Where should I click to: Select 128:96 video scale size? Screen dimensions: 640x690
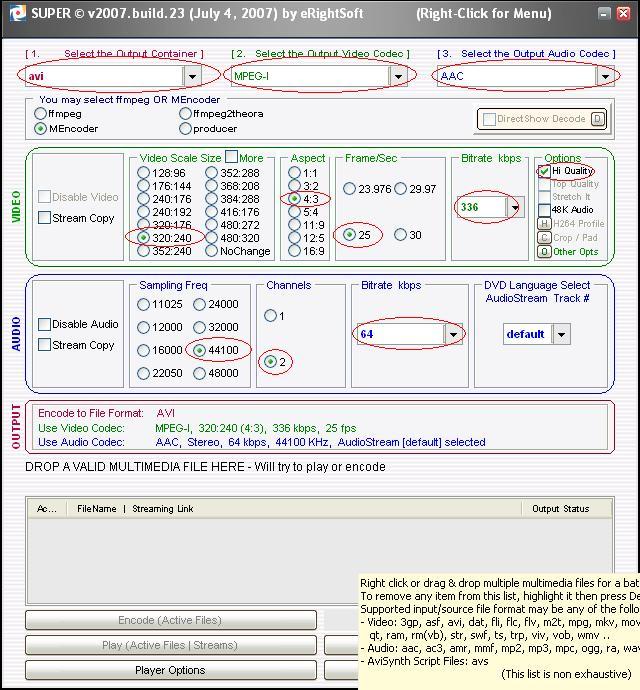point(143,172)
